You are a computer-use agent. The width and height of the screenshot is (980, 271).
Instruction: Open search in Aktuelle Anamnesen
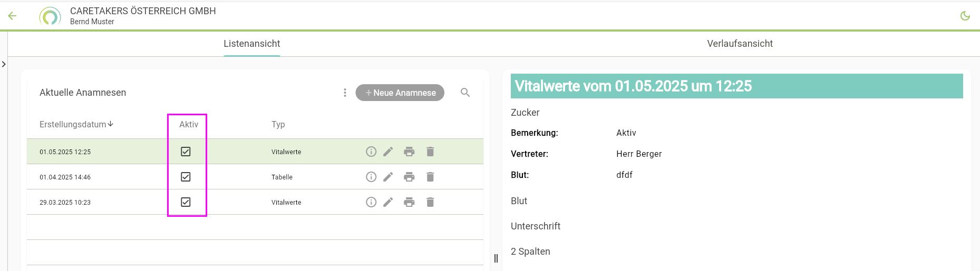(x=465, y=93)
